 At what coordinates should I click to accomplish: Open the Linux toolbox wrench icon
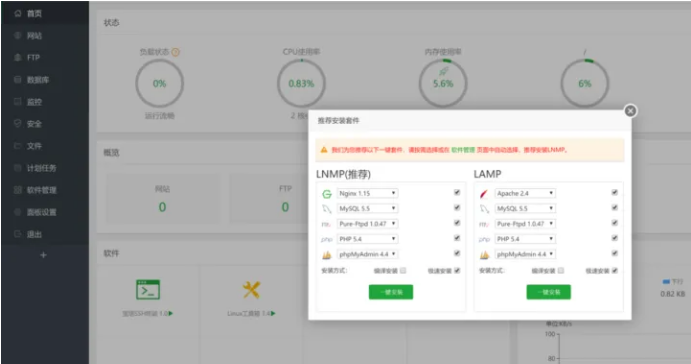click(251, 290)
